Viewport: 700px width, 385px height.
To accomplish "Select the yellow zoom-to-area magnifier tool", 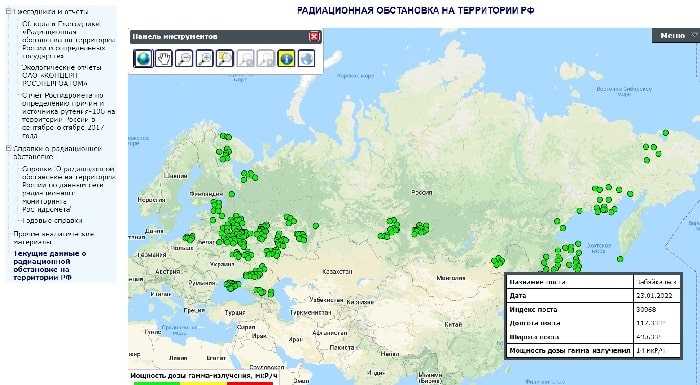I will (x=225, y=59).
